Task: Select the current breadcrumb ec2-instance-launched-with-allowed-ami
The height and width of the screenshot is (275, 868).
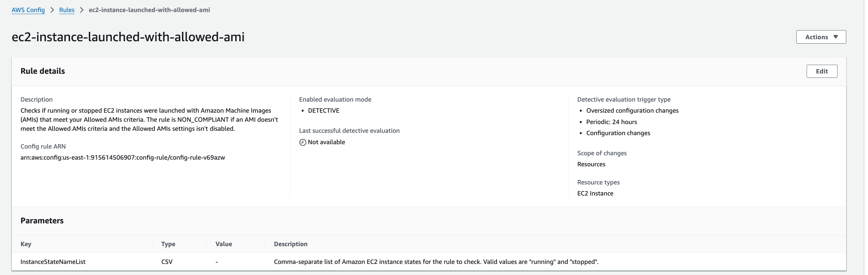Action: click(x=150, y=10)
